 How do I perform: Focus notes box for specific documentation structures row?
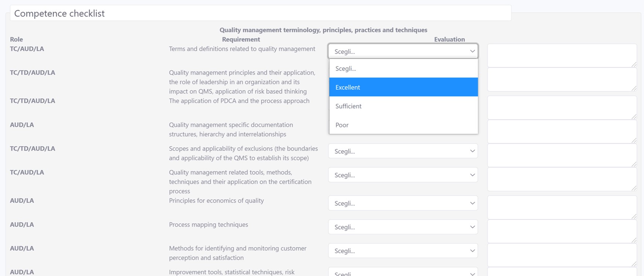pyautogui.click(x=562, y=131)
